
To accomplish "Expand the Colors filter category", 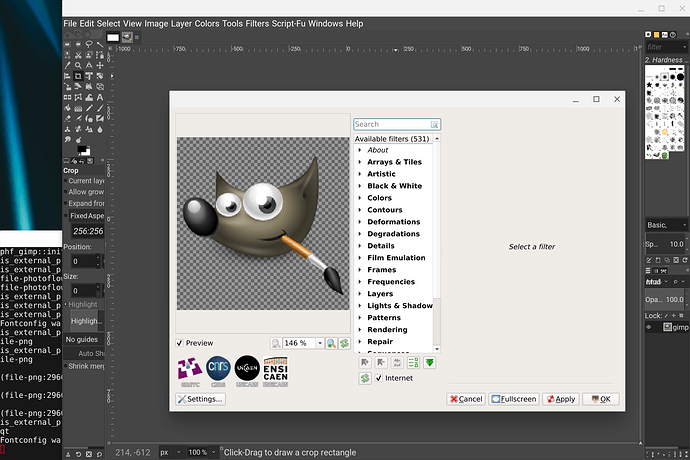I will click(360, 198).
